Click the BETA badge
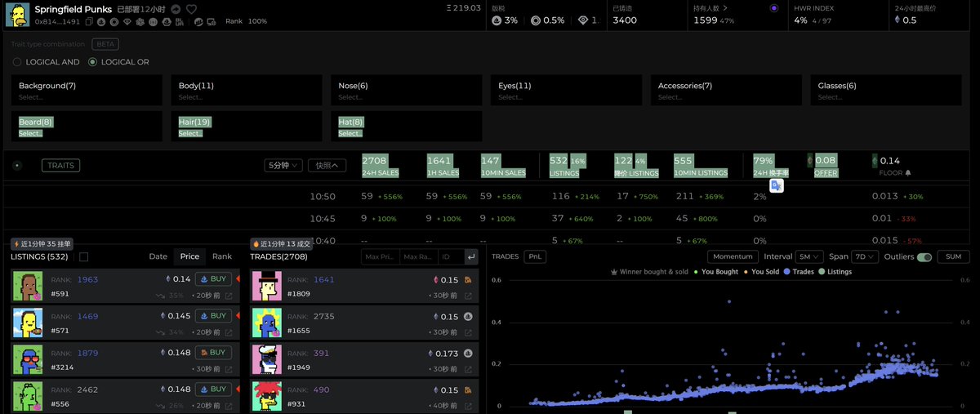 (105, 44)
